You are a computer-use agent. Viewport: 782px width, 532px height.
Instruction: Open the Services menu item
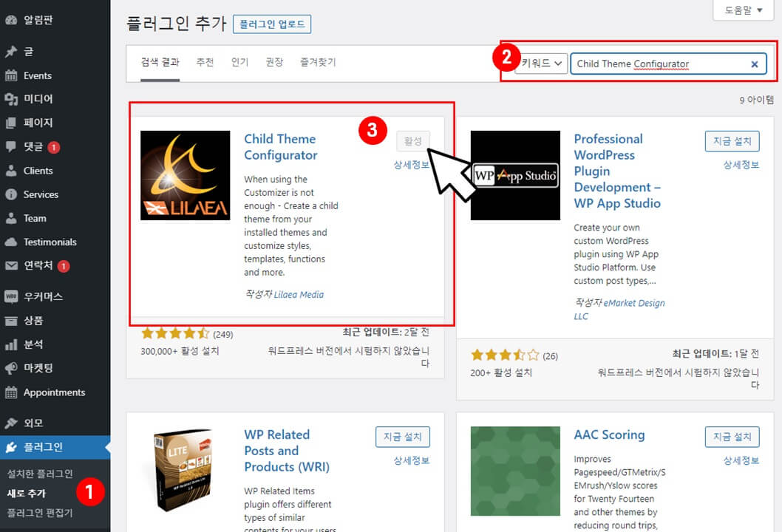(x=55, y=194)
